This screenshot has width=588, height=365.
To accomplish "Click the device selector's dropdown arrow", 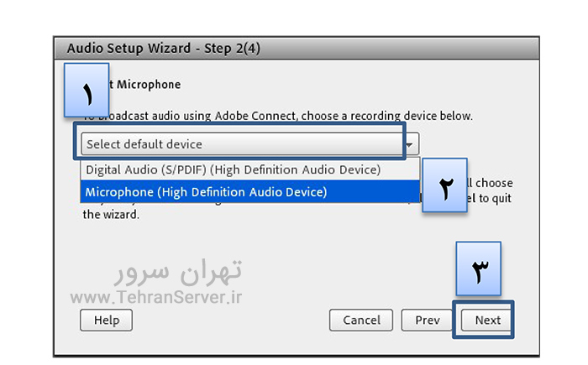I will pyautogui.click(x=410, y=144).
